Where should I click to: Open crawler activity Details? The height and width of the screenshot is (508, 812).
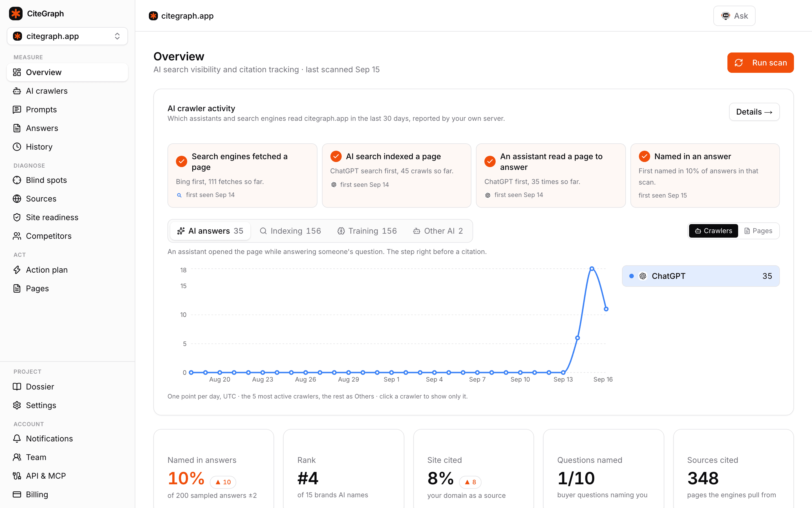754,112
